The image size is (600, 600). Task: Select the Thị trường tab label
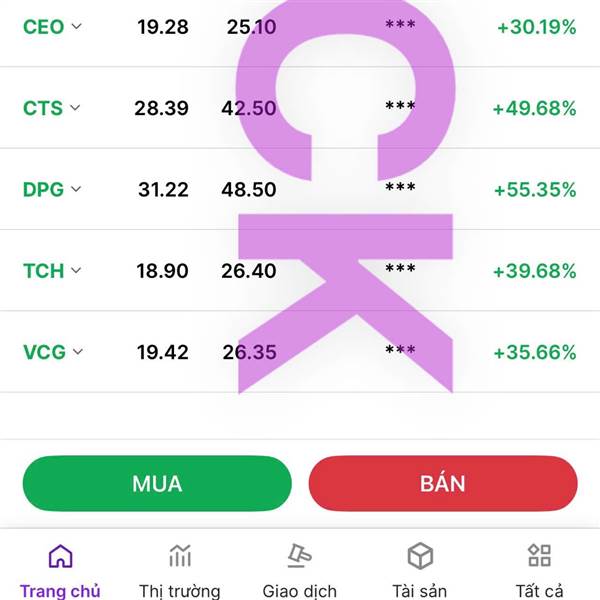click(x=179, y=591)
